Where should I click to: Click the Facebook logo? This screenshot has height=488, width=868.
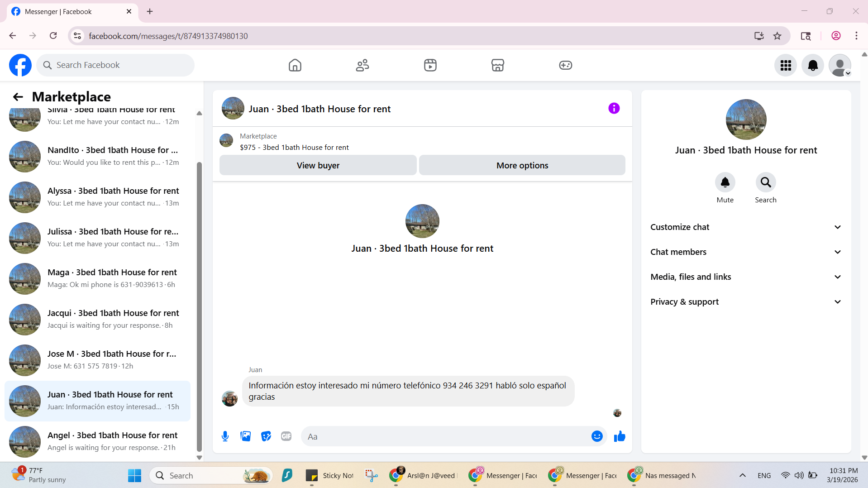point(20,65)
